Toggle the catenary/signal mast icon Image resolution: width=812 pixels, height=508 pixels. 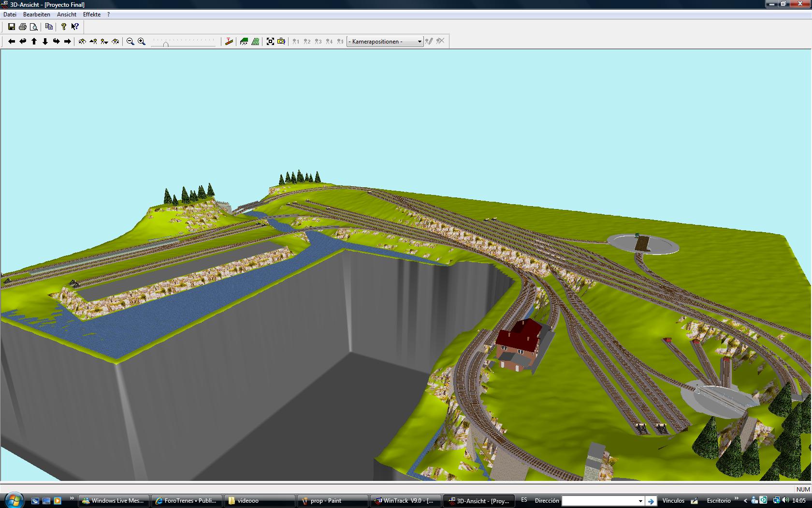pos(229,42)
